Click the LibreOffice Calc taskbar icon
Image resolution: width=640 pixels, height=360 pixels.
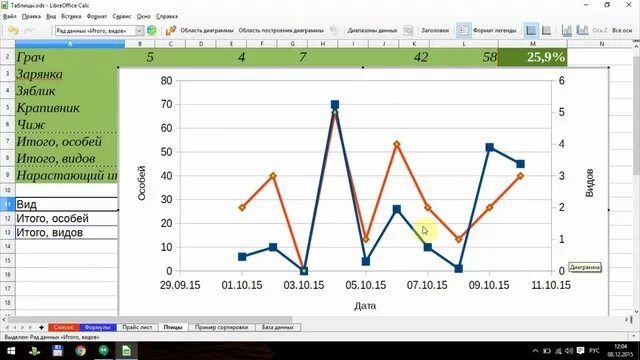[127, 351]
